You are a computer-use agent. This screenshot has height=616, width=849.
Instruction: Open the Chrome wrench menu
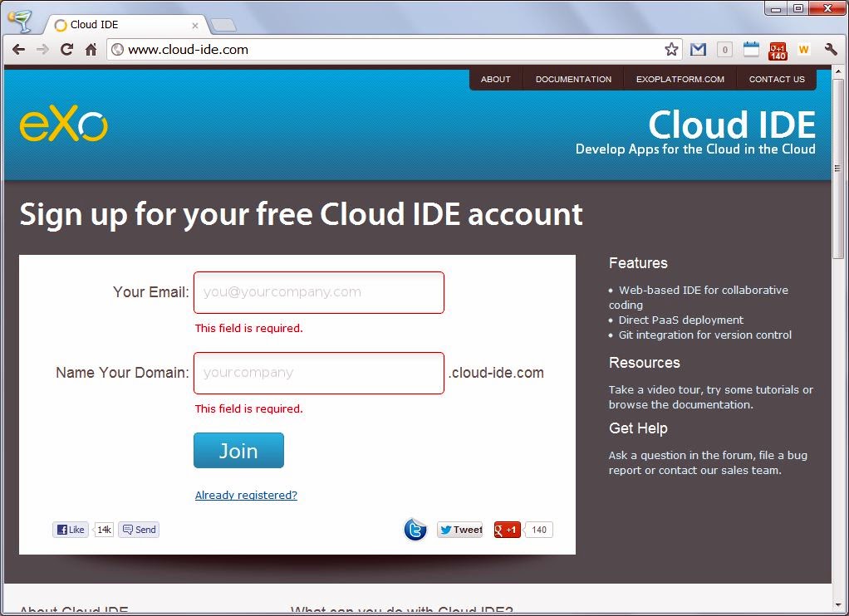point(831,50)
